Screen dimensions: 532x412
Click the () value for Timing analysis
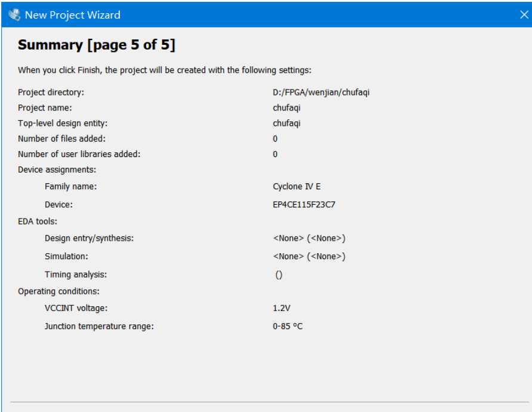pyautogui.click(x=279, y=275)
